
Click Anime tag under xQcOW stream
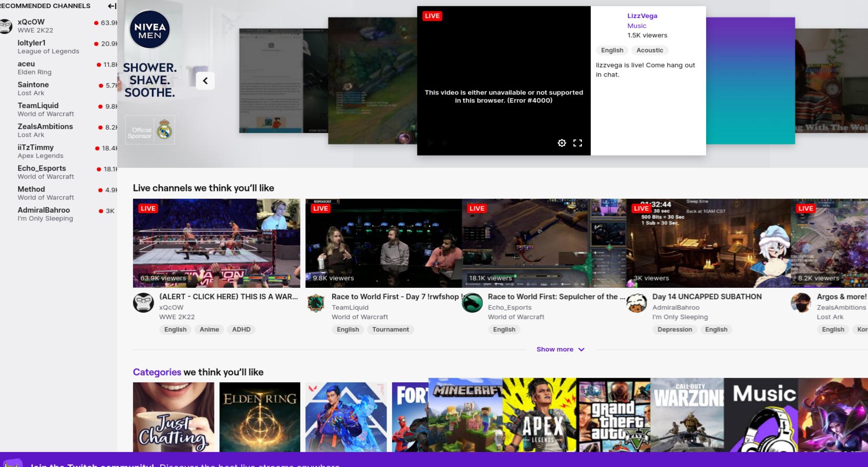click(x=209, y=329)
